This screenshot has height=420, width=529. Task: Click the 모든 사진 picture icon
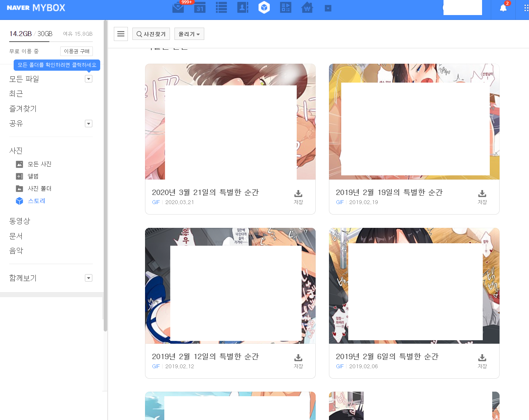point(20,164)
